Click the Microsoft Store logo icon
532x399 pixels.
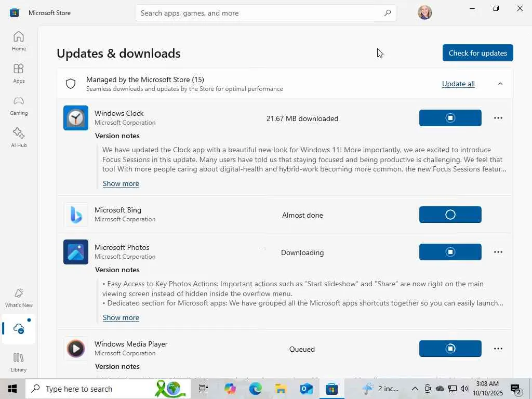coord(14,13)
